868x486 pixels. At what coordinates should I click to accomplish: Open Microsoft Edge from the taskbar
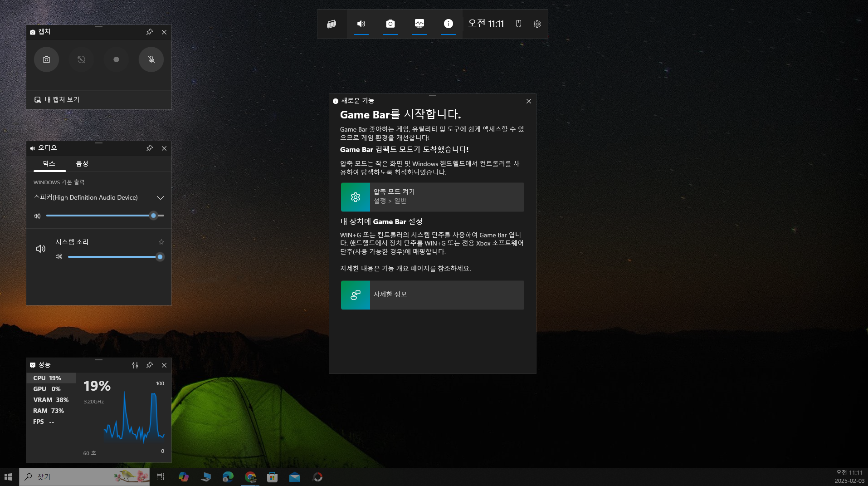tap(228, 477)
